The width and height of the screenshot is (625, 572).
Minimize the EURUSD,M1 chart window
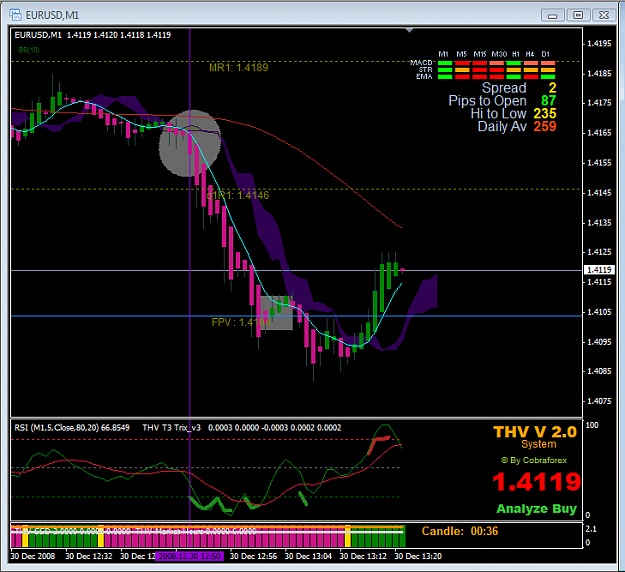552,16
